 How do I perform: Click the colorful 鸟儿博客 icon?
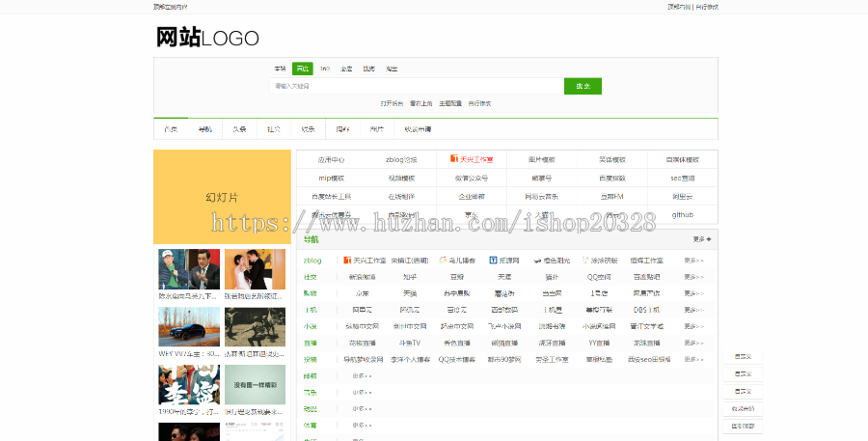tap(443, 261)
